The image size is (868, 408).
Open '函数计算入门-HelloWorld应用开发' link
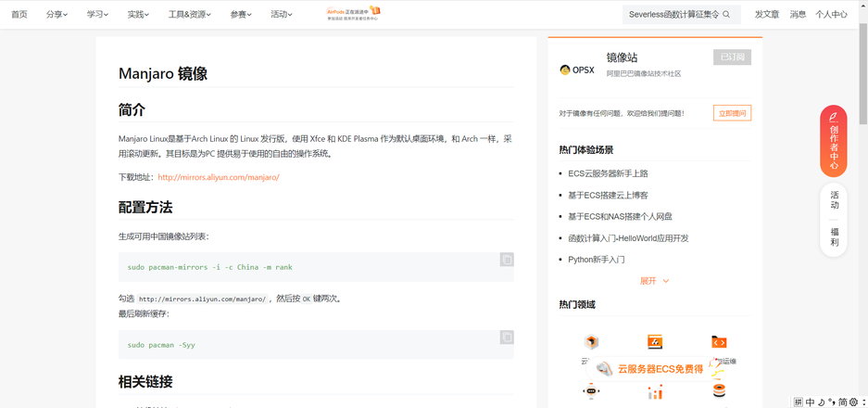[x=628, y=238]
